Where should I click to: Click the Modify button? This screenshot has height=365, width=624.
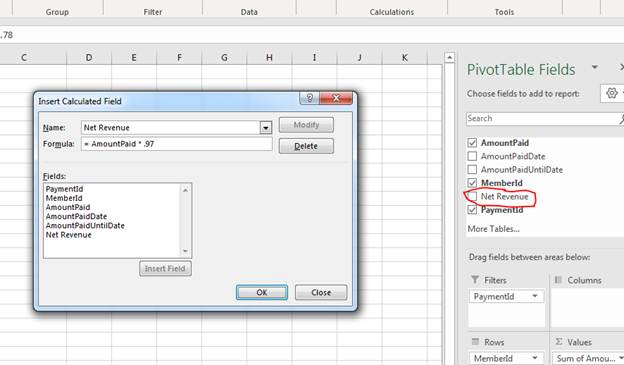coord(306,125)
